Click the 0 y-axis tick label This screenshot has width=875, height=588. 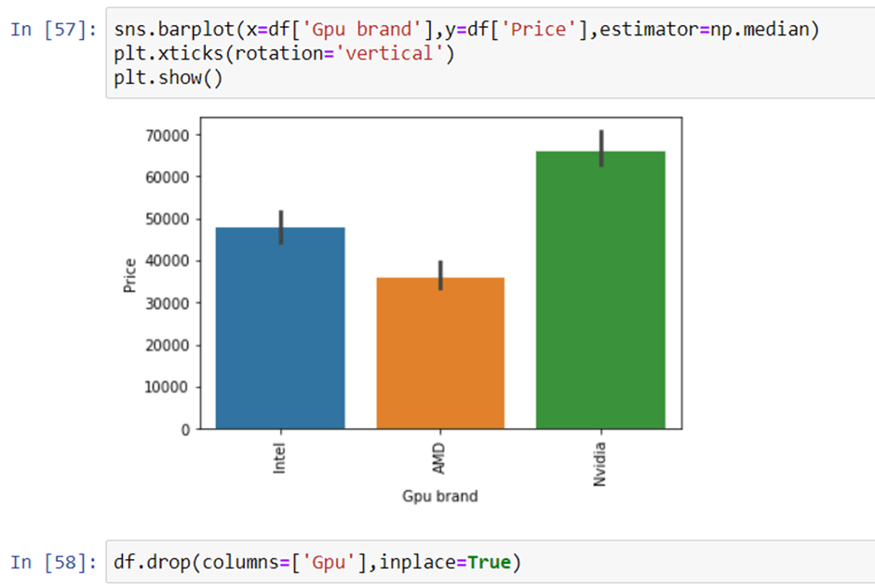(185, 430)
